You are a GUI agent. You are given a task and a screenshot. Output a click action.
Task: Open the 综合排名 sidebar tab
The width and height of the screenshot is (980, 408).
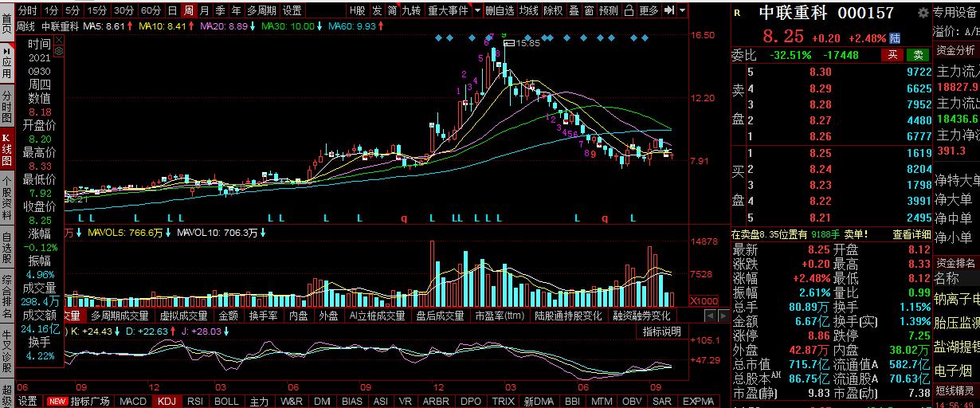click(7, 297)
